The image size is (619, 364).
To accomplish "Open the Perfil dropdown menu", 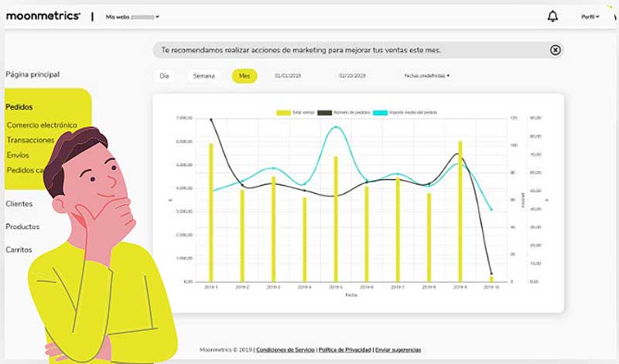I will click(590, 17).
